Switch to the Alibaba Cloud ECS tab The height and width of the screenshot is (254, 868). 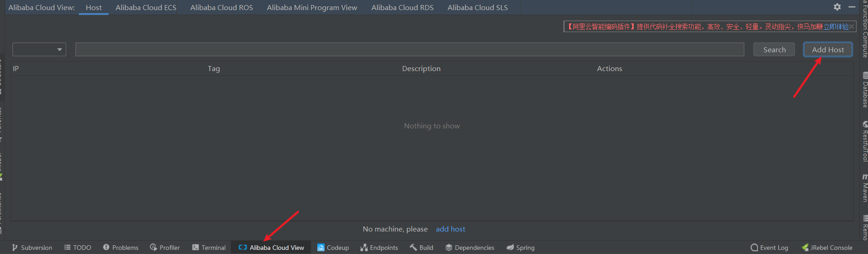point(146,7)
